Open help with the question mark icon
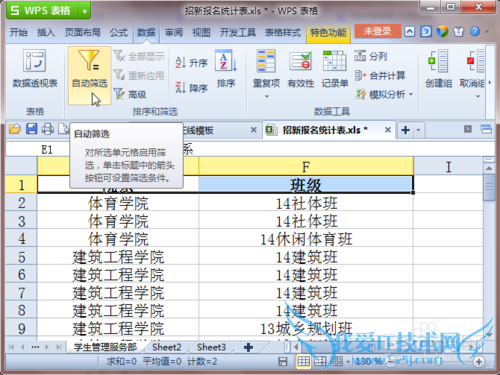 click(x=475, y=32)
